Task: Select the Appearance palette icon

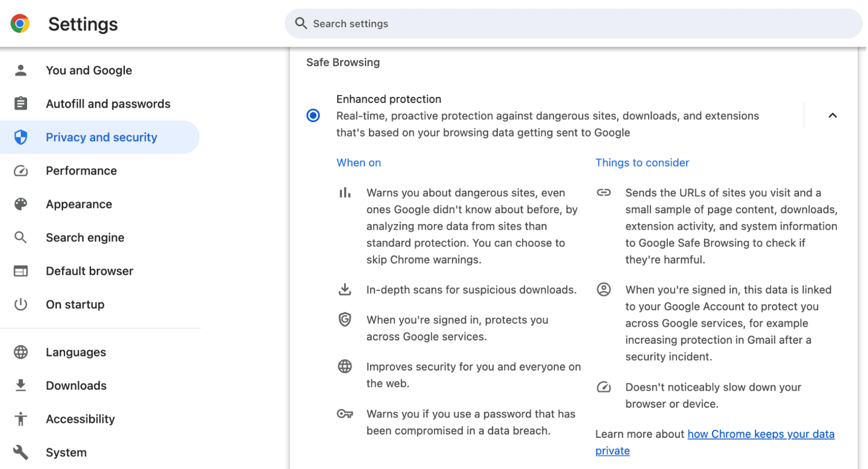Action: pyautogui.click(x=21, y=204)
